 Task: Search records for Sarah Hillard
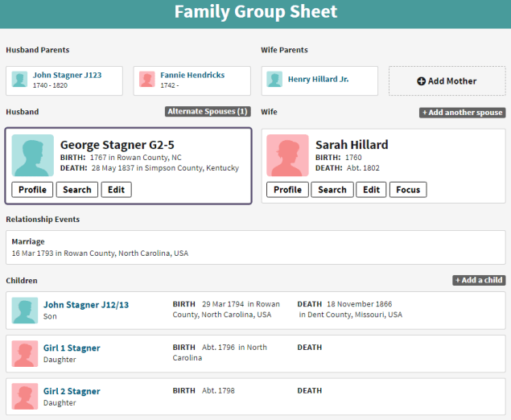pos(332,190)
